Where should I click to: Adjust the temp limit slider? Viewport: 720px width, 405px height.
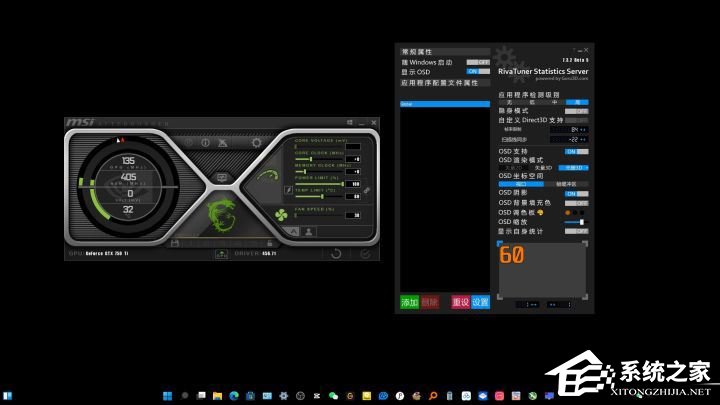(x=319, y=197)
